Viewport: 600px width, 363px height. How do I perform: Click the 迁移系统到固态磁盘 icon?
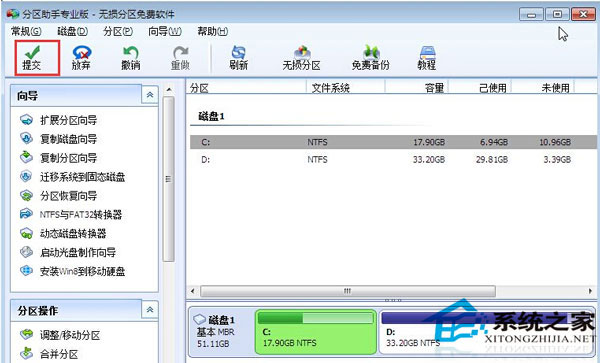click(26, 176)
